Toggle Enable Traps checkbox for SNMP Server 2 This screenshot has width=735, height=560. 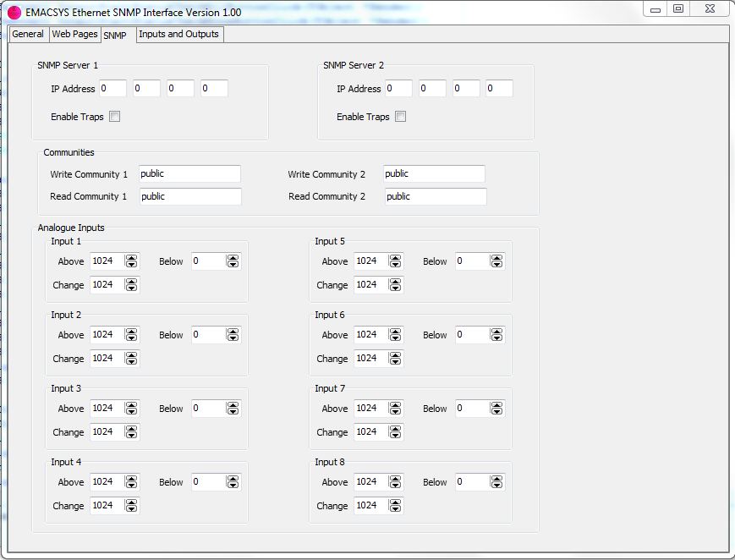[401, 117]
